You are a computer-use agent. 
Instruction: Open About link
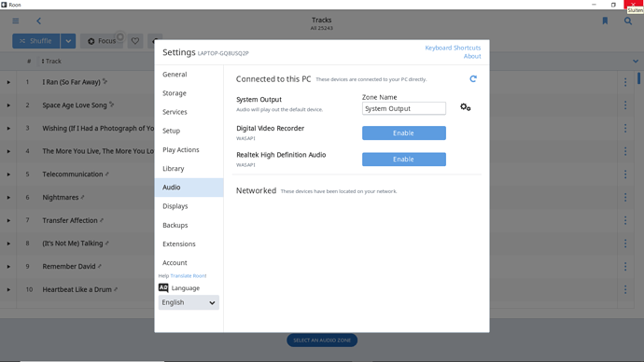[x=472, y=56]
